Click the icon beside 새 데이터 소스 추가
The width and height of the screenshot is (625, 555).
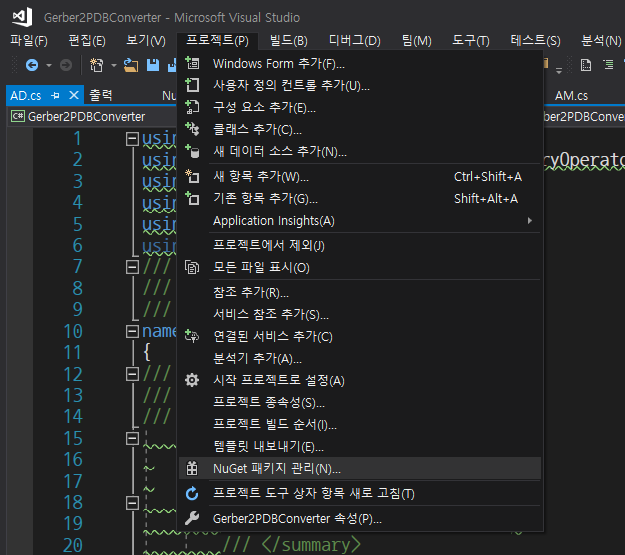click(192, 151)
